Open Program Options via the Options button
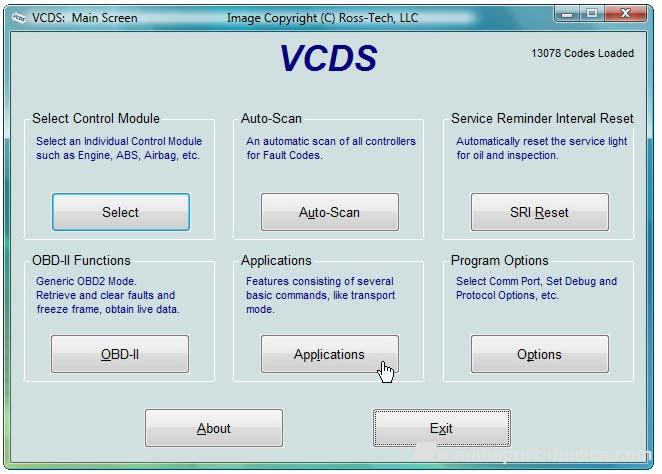Viewport: 662px width, 474px height. pyautogui.click(x=539, y=354)
